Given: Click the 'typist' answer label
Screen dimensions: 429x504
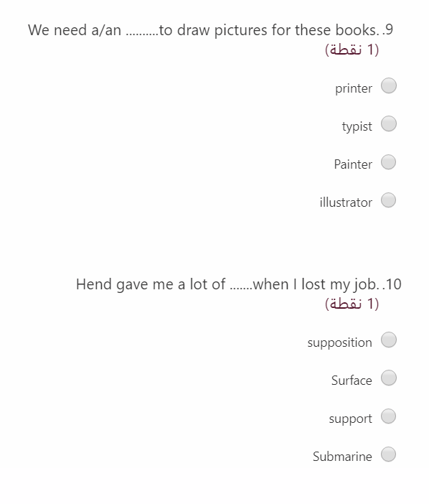Looking at the screenshot, I should tap(357, 126).
